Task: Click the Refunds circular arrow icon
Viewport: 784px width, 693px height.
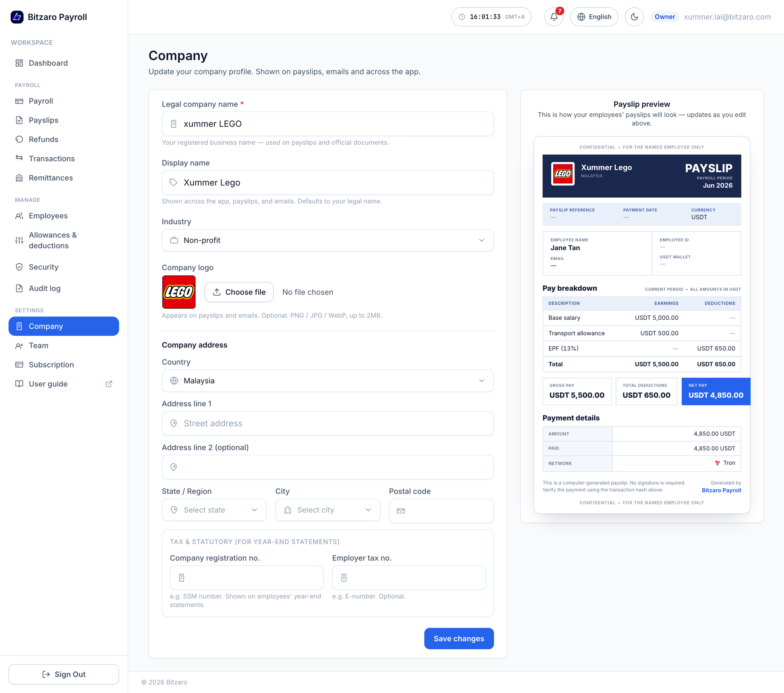Action: [19, 140]
